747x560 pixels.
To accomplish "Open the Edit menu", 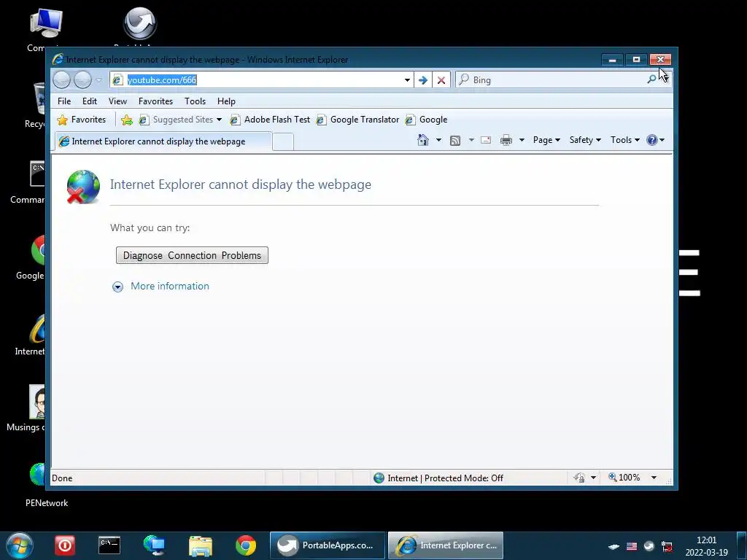I will [90, 101].
